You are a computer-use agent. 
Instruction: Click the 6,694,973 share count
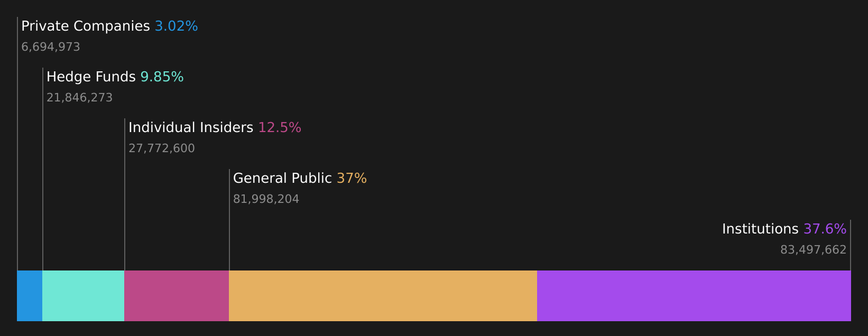click(51, 47)
